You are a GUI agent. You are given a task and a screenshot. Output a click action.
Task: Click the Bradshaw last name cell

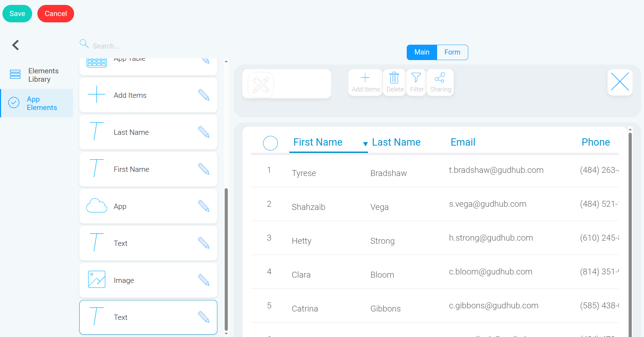click(x=389, y=173)
